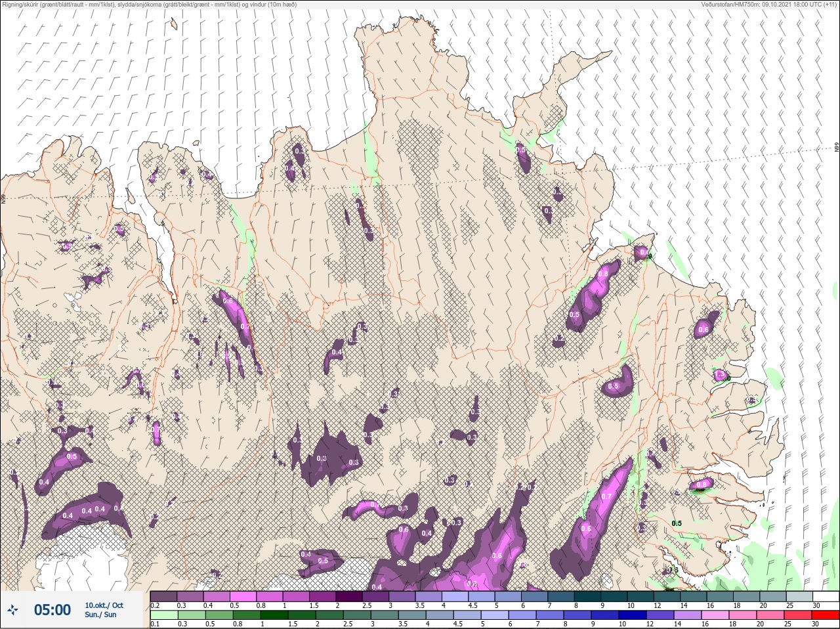Image resolution: width=840 pixels, height=629 pixels.
Task: Pick the dark teal 9–10 swatch in upper legend
Action: click(x=614, y=596)
